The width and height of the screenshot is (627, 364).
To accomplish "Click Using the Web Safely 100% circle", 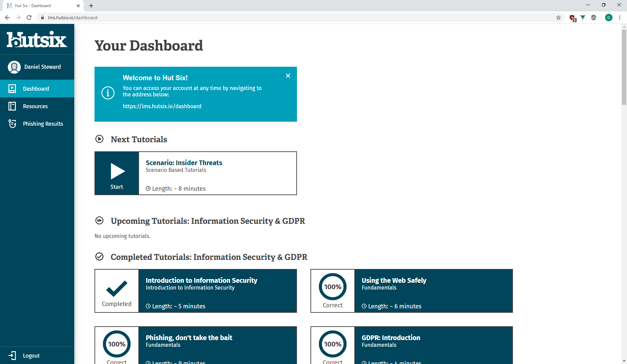I will [x=332, y=287].
